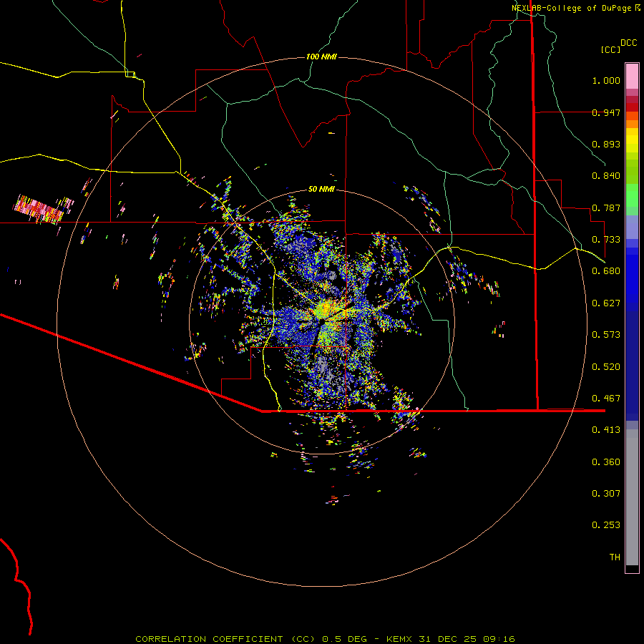Viewport: 644px width, 644px height.
Task: Select the 0.520 scale value
Action: [x=606, y=367]
